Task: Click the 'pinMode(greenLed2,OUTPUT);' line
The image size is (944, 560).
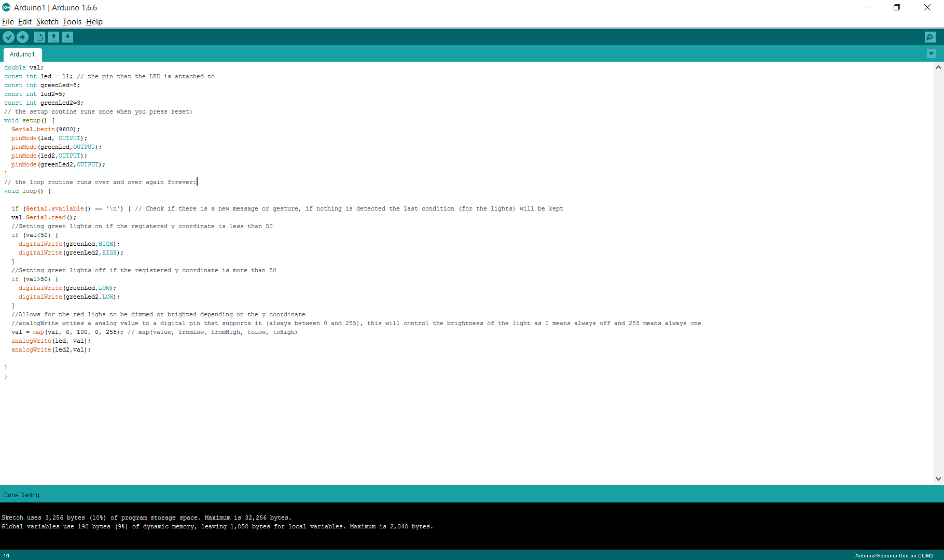Action: pyautogui.click(x=59, y=164)
